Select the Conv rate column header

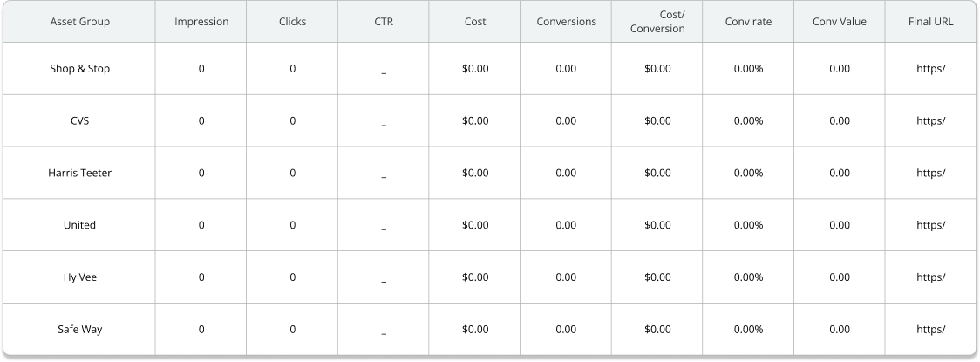click(748, 22)
